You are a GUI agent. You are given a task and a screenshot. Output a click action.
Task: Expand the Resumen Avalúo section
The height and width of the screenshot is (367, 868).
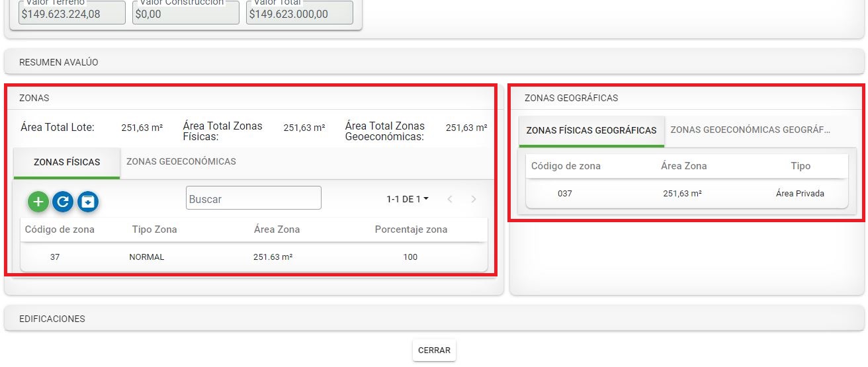point(434,62)
